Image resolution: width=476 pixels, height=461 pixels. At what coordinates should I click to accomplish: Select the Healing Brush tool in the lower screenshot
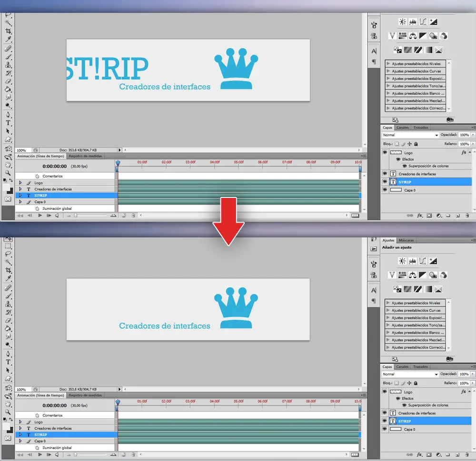8,288
